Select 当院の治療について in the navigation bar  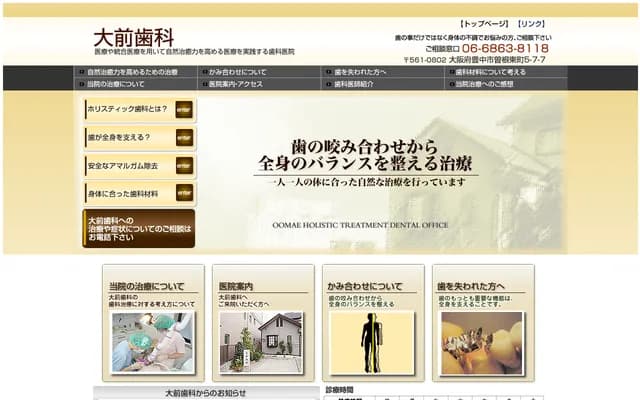(116, 84)
